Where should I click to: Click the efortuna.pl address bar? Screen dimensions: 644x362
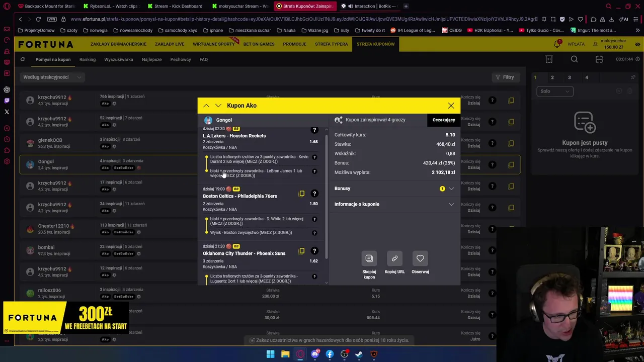pos(304,19)
